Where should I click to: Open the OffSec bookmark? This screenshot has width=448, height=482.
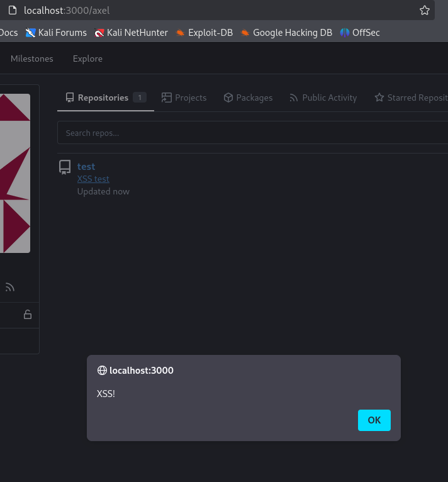coord(359,32)
